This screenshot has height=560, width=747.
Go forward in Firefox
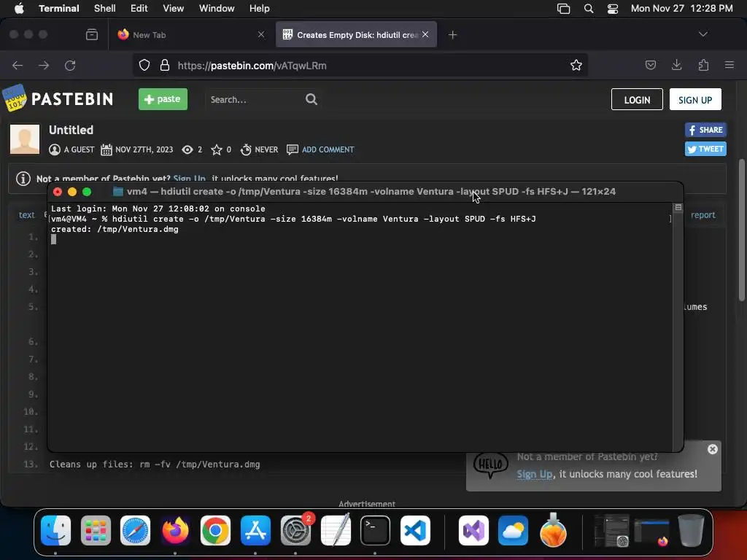(44, 65)
